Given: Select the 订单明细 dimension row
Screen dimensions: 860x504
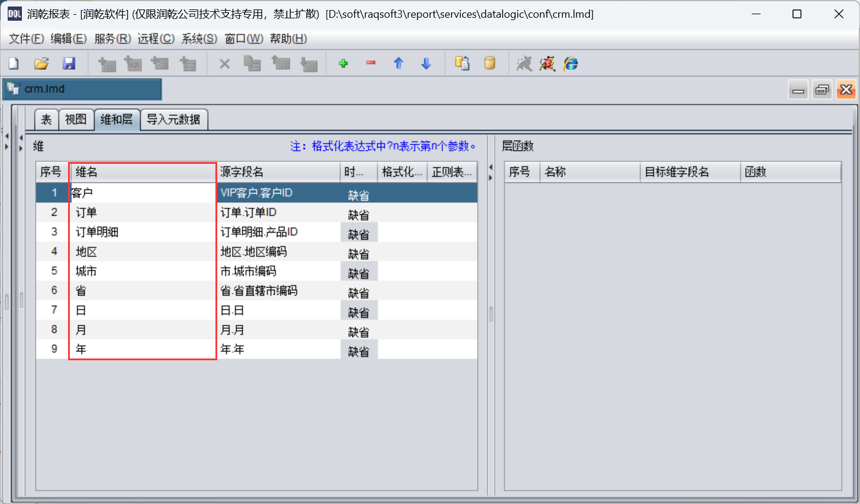Looking at the screenshot, I should pyautogui.click(x=142, y=232).
